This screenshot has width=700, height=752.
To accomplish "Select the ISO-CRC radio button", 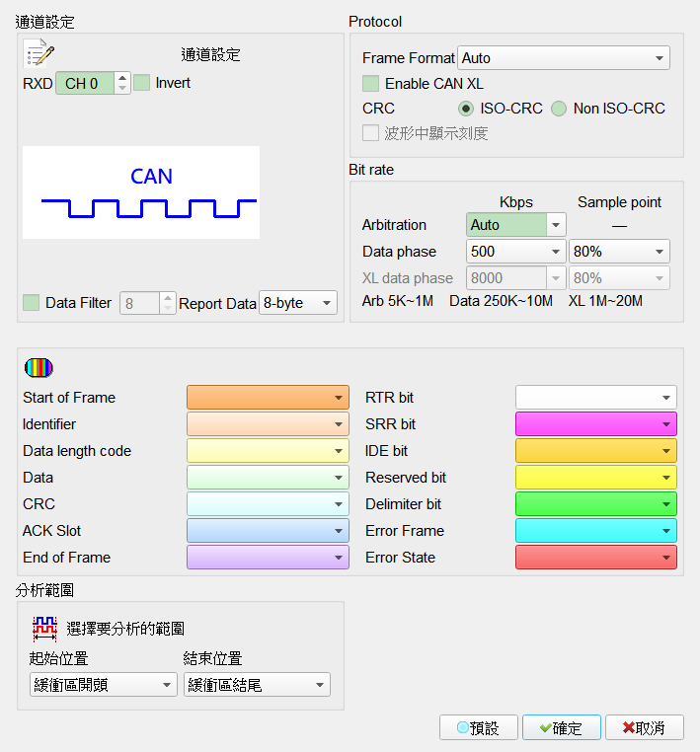I will coord(465,109).
